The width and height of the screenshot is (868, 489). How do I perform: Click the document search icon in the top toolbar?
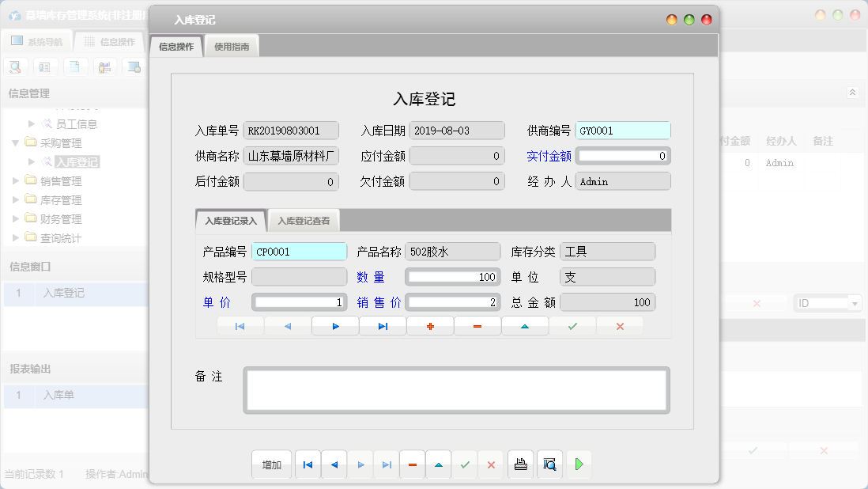click(15, 66)
